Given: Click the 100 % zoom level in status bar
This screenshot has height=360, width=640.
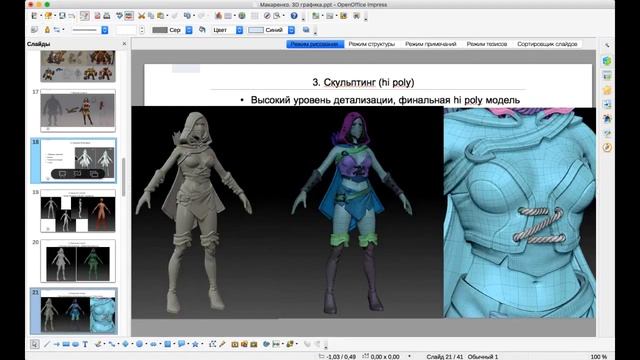Looking at the screenshot, I should (x=598, y=357).
